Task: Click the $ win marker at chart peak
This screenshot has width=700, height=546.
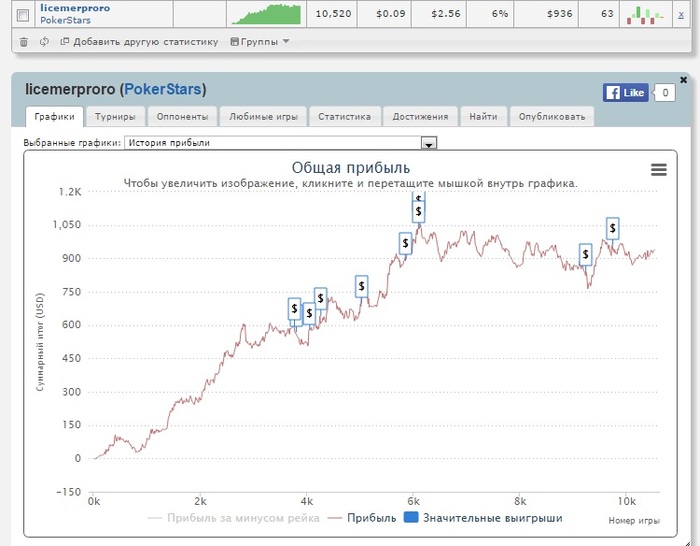Action: (418, 212)
